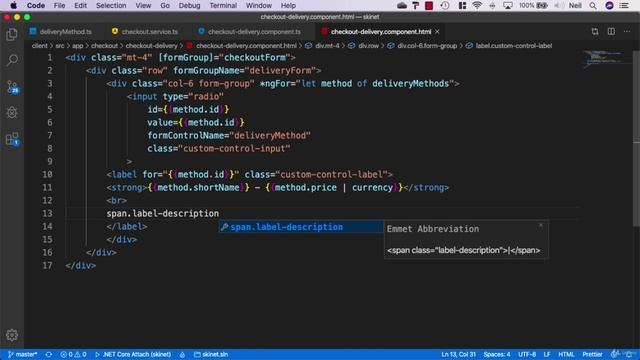This screenshot has width=640, height=360.
Task: Open the Selection menu
Action: (x=111, y=6)
